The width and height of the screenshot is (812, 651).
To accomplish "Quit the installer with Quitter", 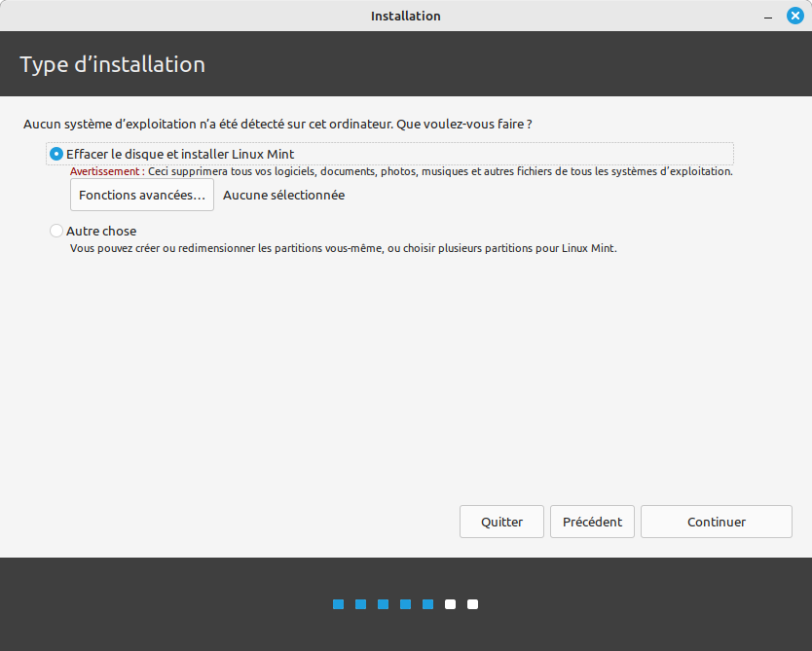I will (501, 522).
